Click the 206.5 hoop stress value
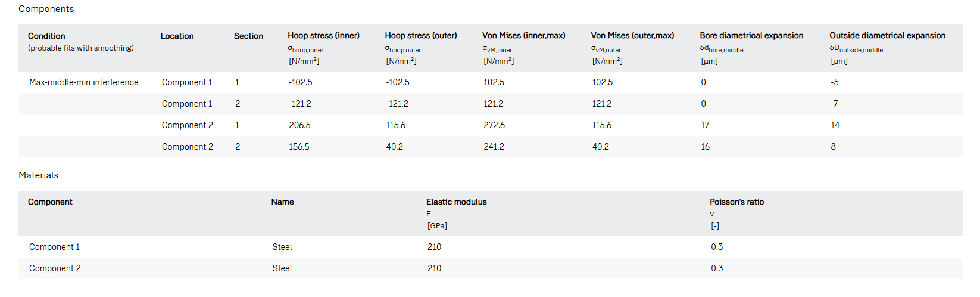Image resolution: width=980 pixels, height=297 pixels. click(x=299, y=125)
